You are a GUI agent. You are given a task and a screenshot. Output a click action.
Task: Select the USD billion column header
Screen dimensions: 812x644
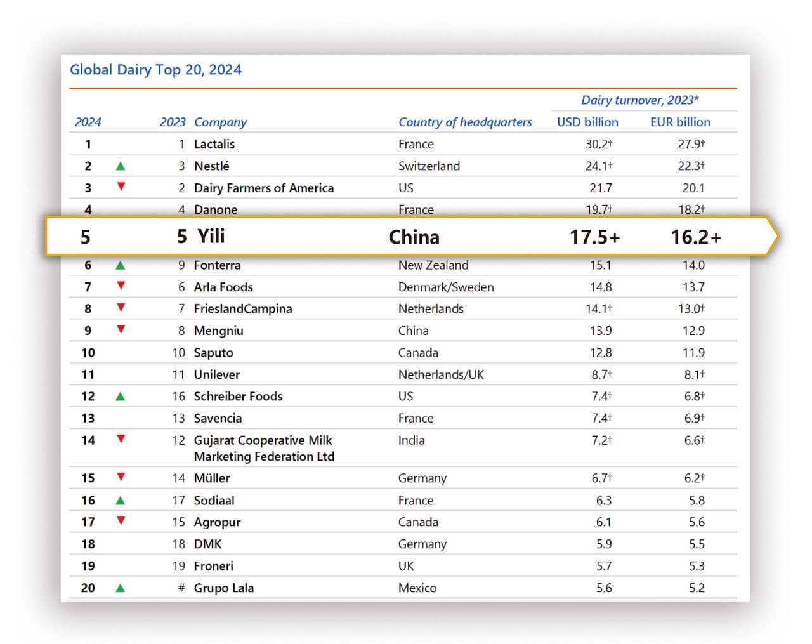point(587,122)
